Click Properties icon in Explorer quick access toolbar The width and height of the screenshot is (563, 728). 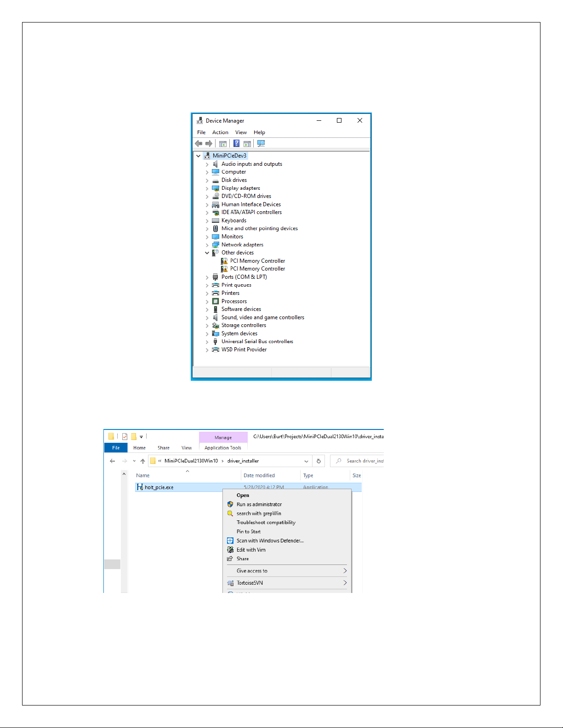[125, 436]
